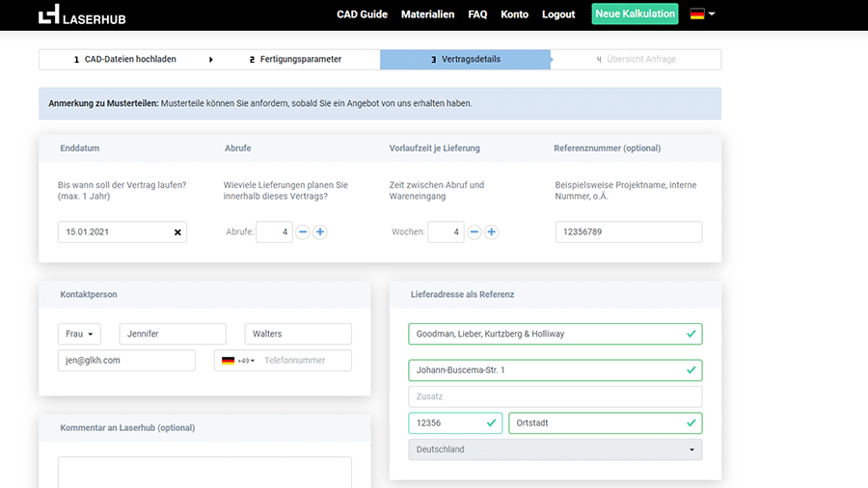The width and height of the screenshot is (868, 488).
Task: Increase Abrufe count with plus icon
Action: 320,231
